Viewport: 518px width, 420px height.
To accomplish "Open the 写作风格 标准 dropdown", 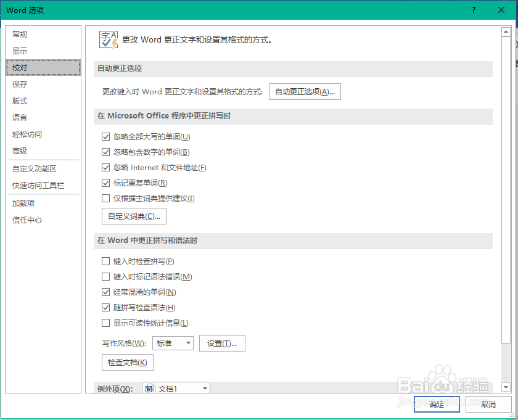I will click(x=173, y=343).
